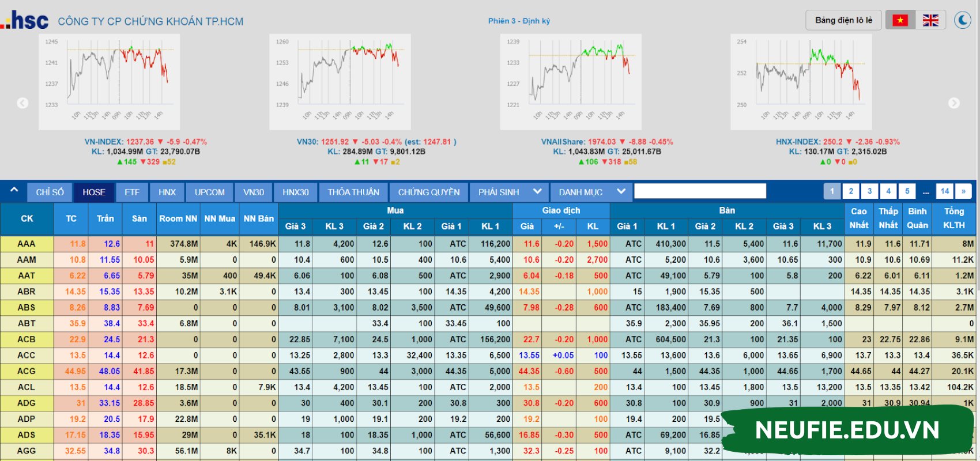Select stock symbol AAA
Viewport: 980px width, 461px height.
tap(27, 244)
